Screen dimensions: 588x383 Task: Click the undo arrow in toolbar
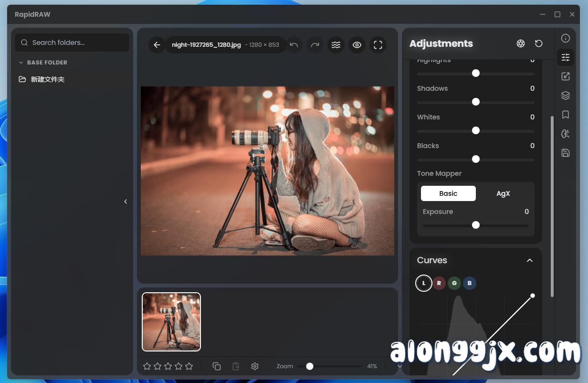pyautogui.click(x=294, y=45)
